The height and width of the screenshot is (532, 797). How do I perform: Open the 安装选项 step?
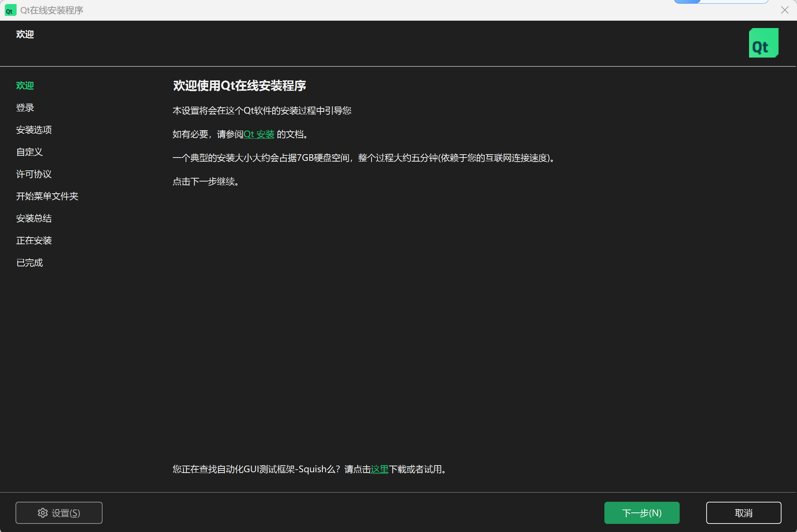click(x=34, y=129)
